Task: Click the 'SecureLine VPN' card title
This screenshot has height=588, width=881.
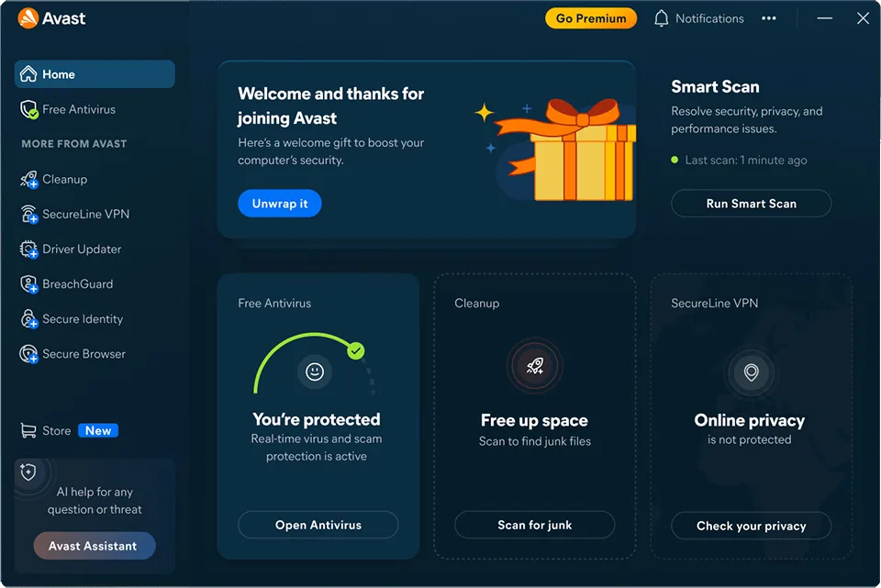Action: click(x=714, y=304)
